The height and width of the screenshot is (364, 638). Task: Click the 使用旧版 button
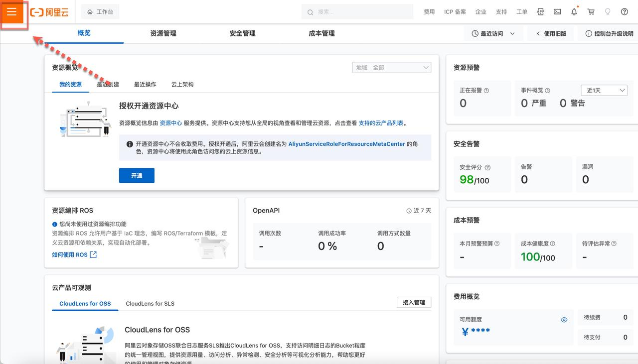[x=550, y=34]
